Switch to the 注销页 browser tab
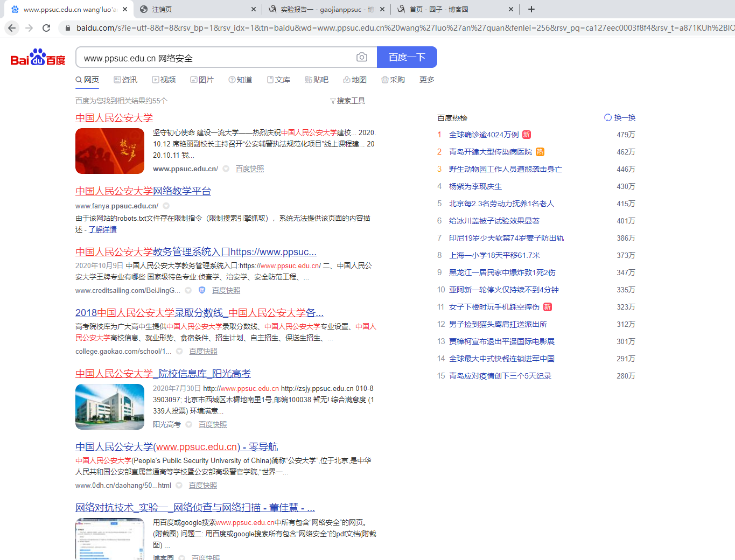Viewport: 735px width, 560px height. (x=198, y=9)
